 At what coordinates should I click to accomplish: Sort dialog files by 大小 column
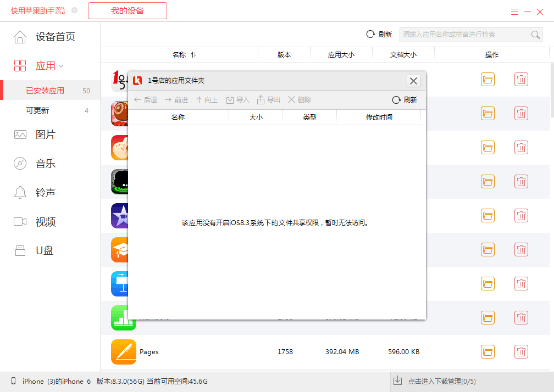tap(256, 117)
